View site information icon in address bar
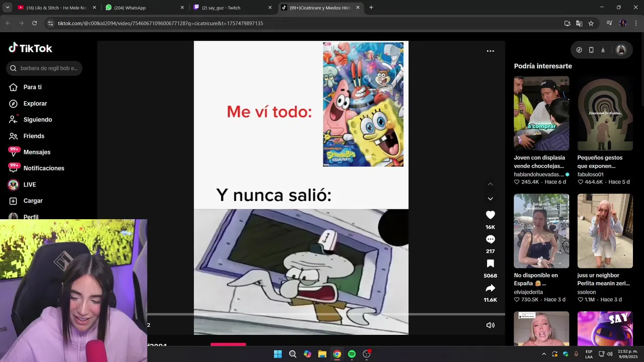Screen dimensions: 644x362 pos(50,23)
